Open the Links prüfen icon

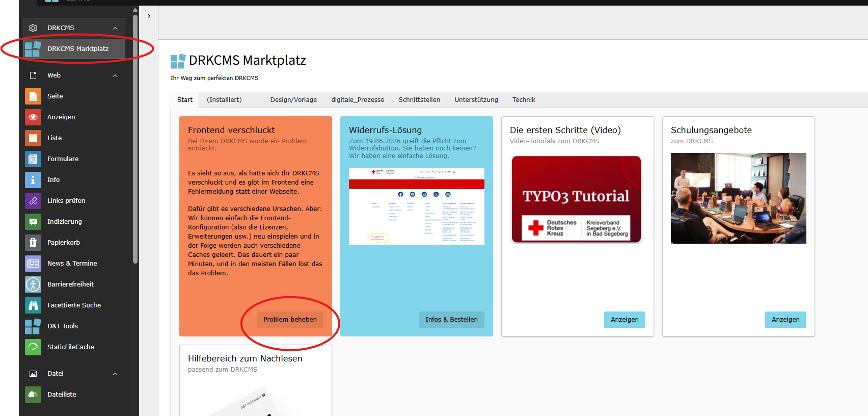[x=33, y=201]
